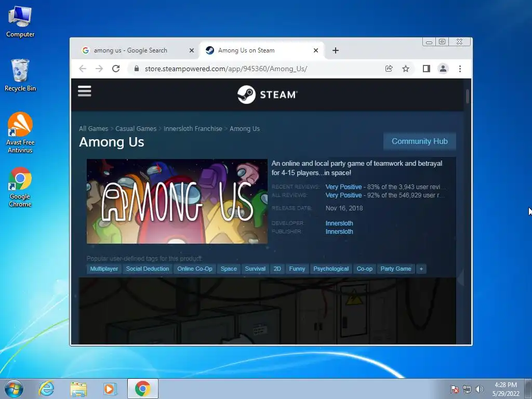Bookmark this page with star icon
This screenshot has width=532, height=399.
click(406, 69)
